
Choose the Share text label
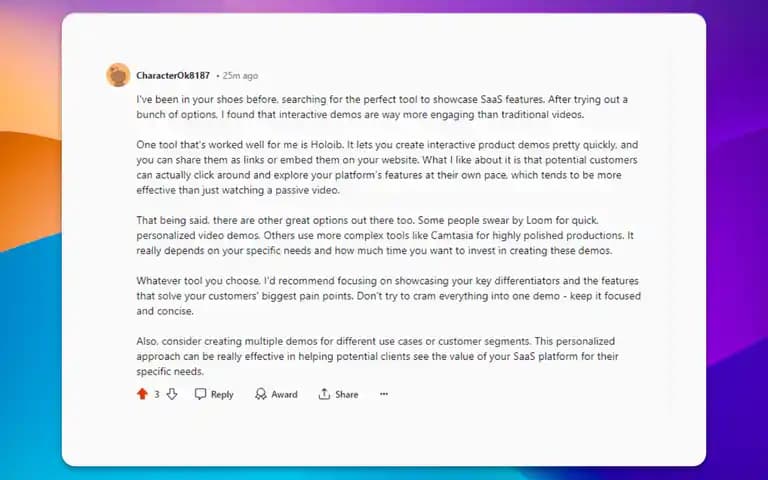pyautogui.click(x=347, y=394)
